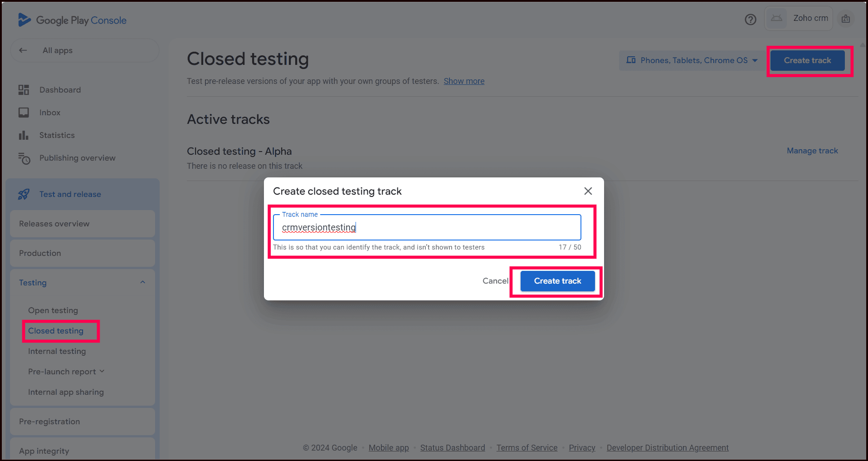Collapse the Testing section chevron

tap(143, 282)
